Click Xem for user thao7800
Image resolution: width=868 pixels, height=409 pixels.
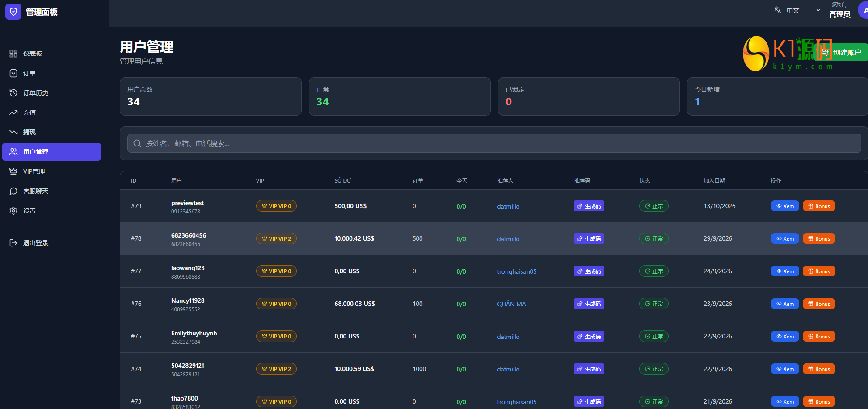click(785, 401)
